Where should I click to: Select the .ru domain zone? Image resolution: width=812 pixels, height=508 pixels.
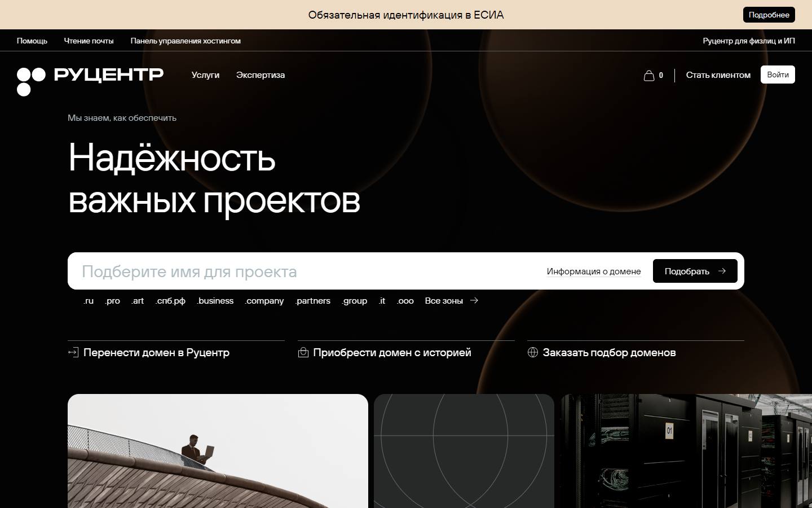click(89, 301)
